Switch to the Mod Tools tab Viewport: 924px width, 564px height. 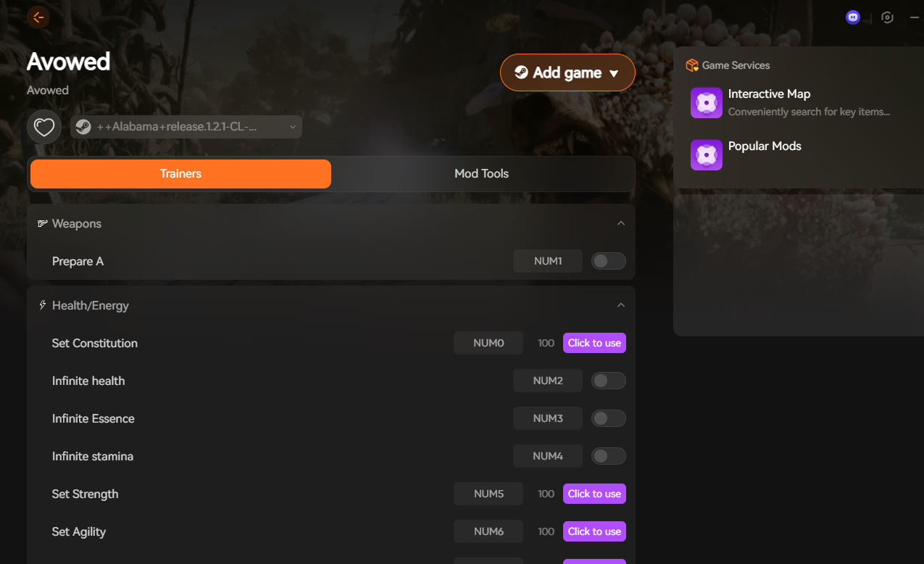tap(481, 174)
